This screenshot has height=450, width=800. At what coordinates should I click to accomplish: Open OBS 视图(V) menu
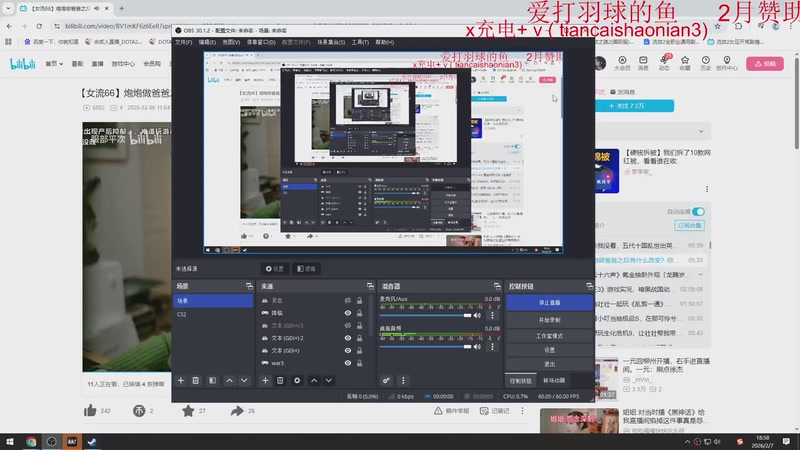[231, 42]
